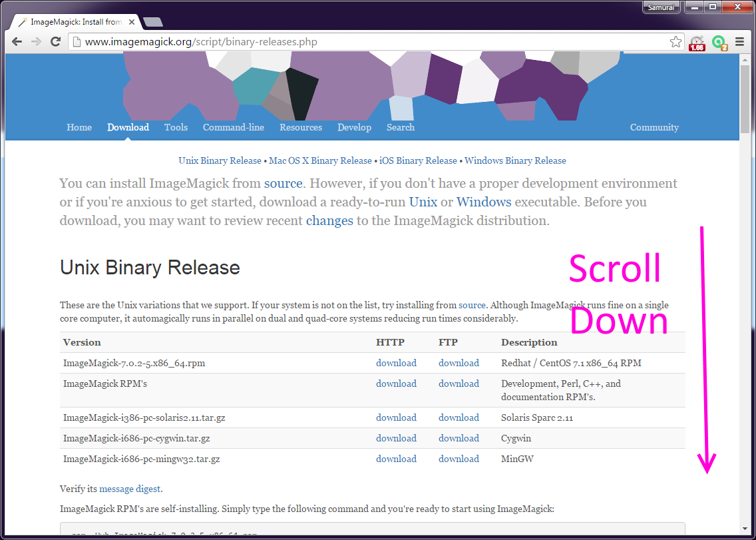756x540 pixels.
Task: HTTP download for ImageMagick RPM's row
Action: (x=397, y=384)
